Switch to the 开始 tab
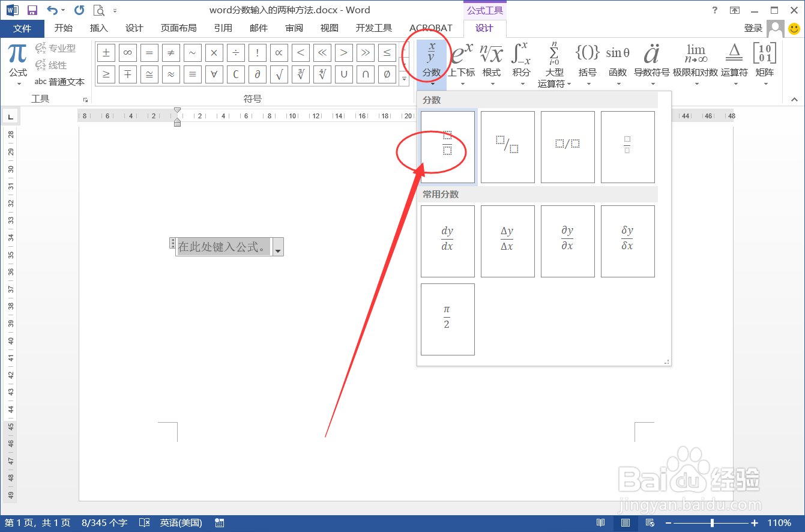The image size is (805, 532). click(x=64, y=28)
